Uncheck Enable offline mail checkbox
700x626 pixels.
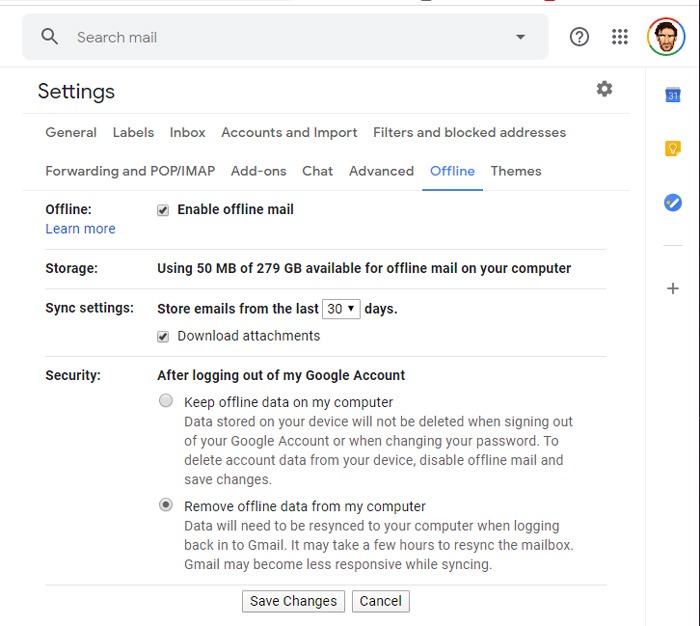(163, 210)
